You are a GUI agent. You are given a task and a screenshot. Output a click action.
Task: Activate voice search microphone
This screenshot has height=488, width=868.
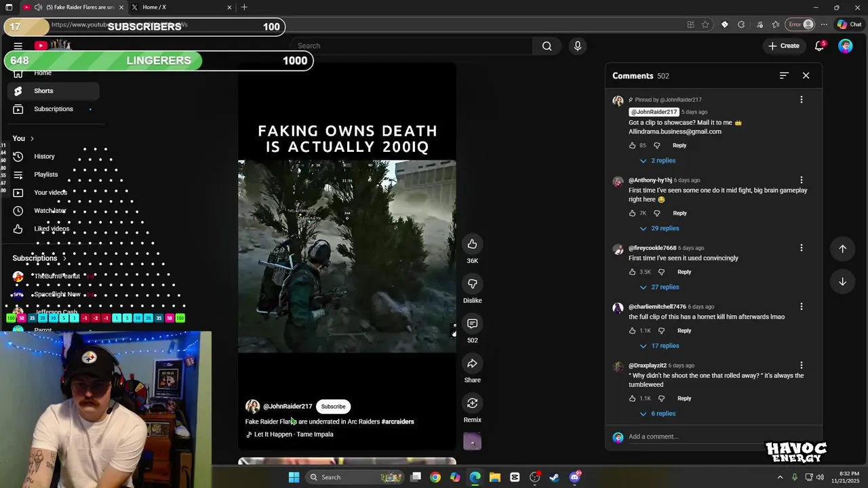pos(577,46)
